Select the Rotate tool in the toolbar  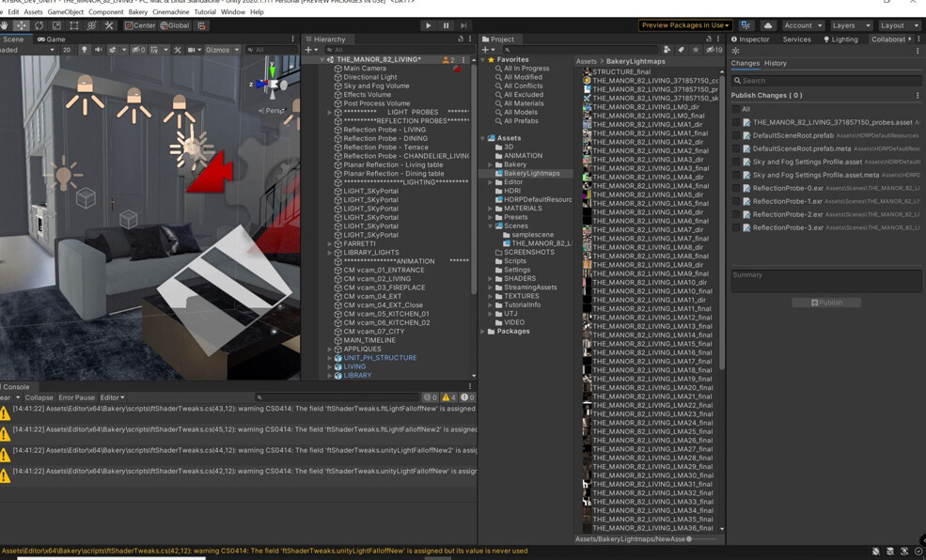pyautogui.click(x=39, y=25)
